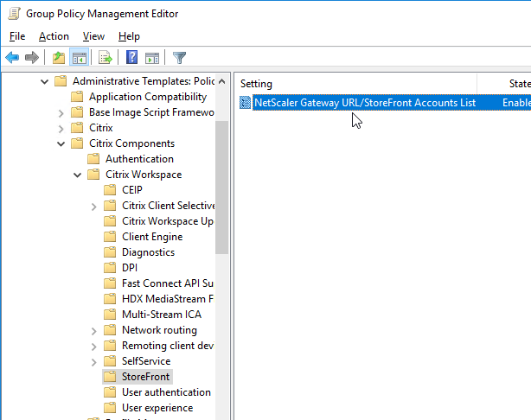531x420 pixels.
Task: Toggle Show/Hide Console Tree button
Action: coord(80,58)
